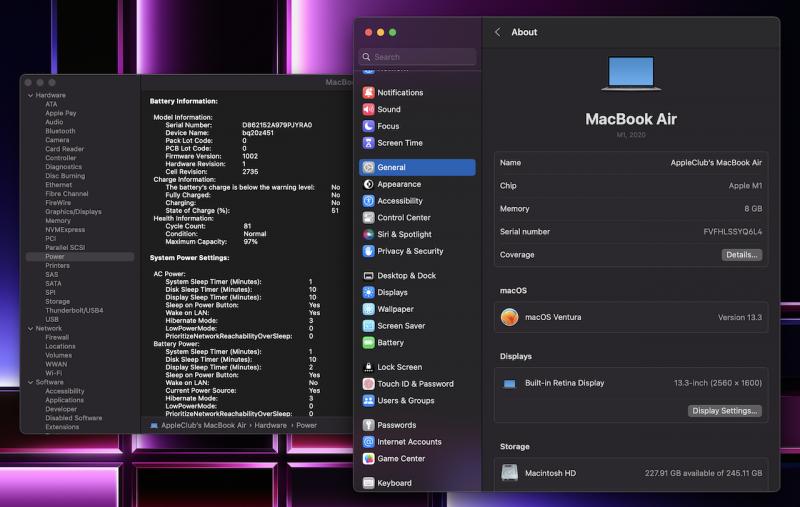Open Appearance settings icon
Screen dimensions: 800x507
[x=368, y=184]
